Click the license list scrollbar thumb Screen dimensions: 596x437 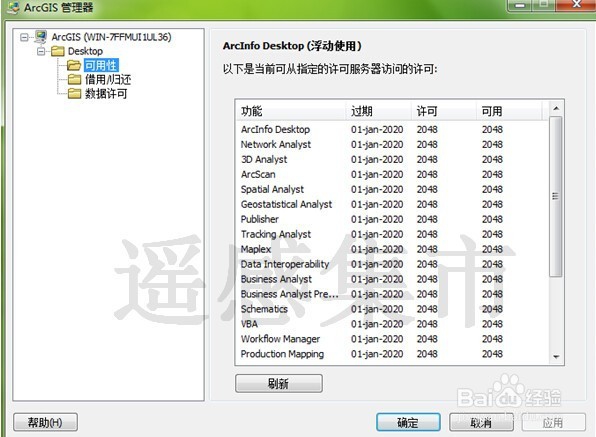click(x=556, y=196)
